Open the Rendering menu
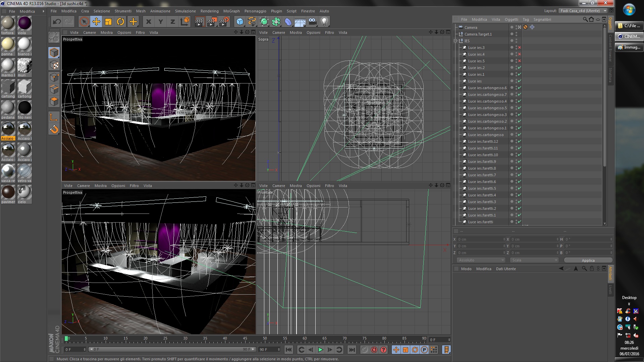This screenshot has width=644, height=362. click(x=209, y=11)
